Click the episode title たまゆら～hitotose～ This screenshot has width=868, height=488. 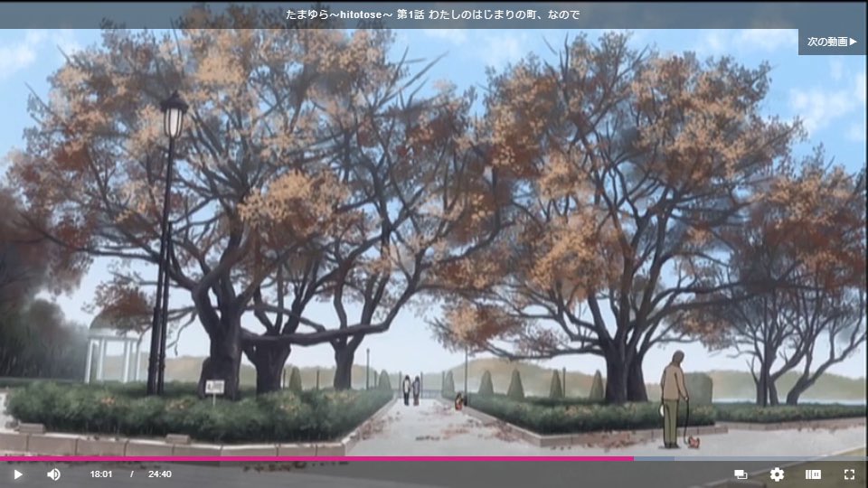[x=433, y=14]
